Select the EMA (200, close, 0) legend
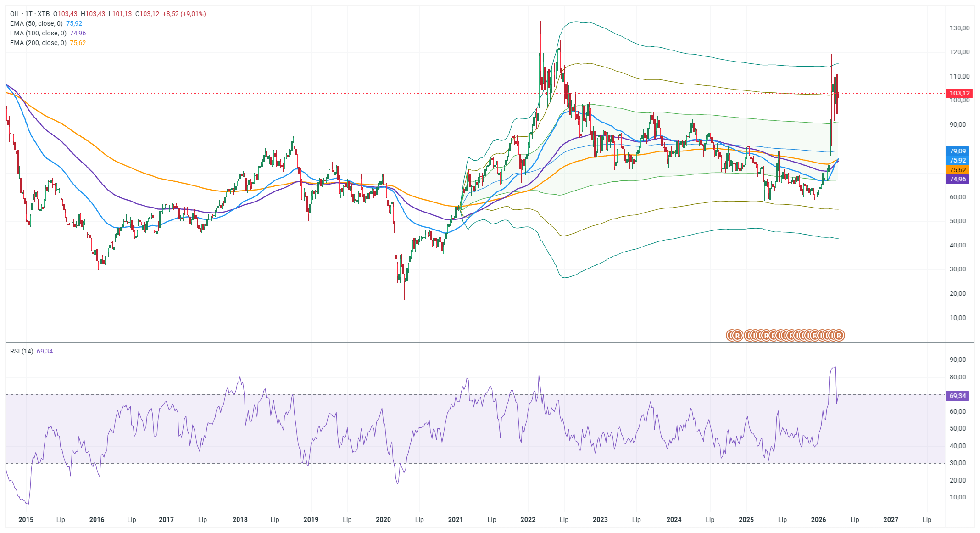 click(38, 43)
